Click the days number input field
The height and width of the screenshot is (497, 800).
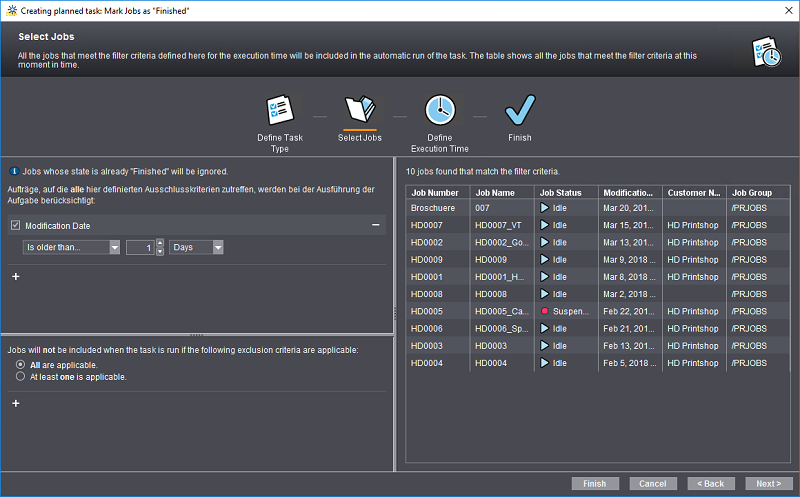[x=142, y=247]
